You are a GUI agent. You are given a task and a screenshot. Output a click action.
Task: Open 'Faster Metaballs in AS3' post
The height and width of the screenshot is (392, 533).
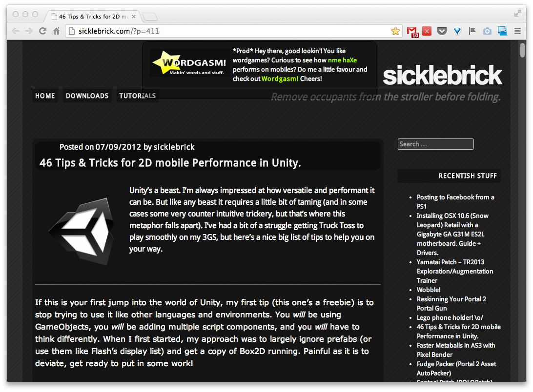(456, 350)
